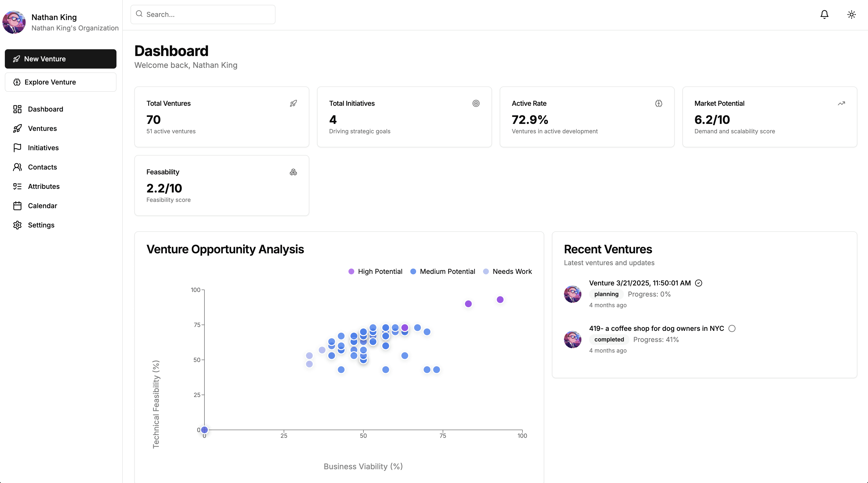Switch to the Ventures section
This screenshot has height=483, width=868.
click(43, 128)
